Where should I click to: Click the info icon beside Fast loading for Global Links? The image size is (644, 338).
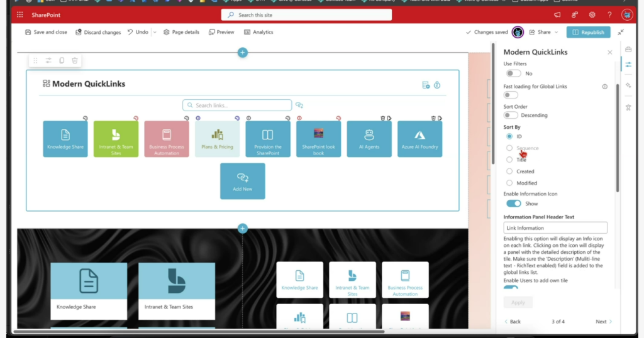coord(604,87)
